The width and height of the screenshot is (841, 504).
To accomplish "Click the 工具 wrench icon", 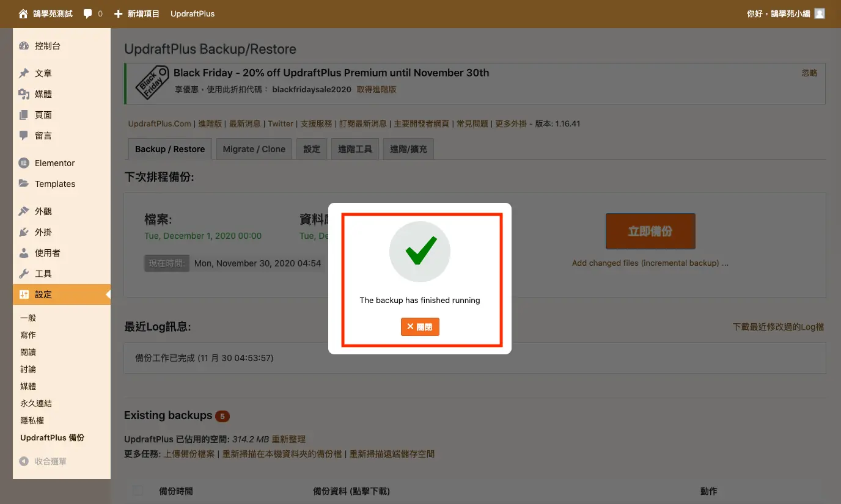I will (x=24, y=274).
